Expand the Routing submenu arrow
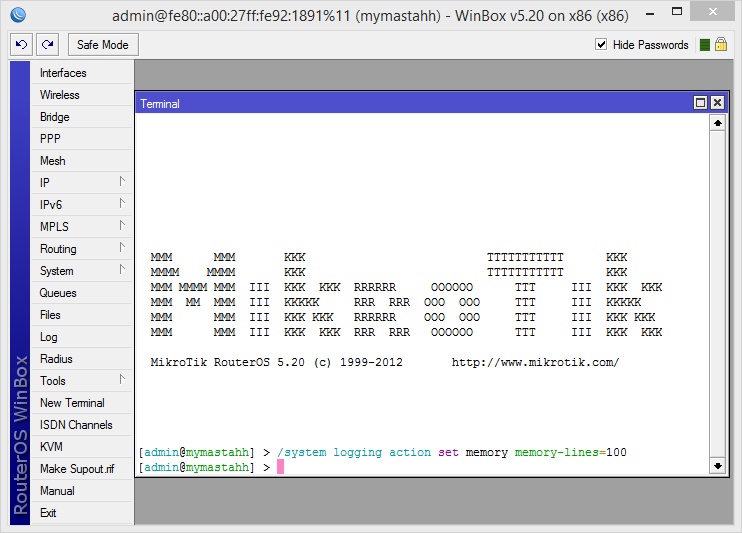Screen dimensions: 742x533 [x=122, y=247]
